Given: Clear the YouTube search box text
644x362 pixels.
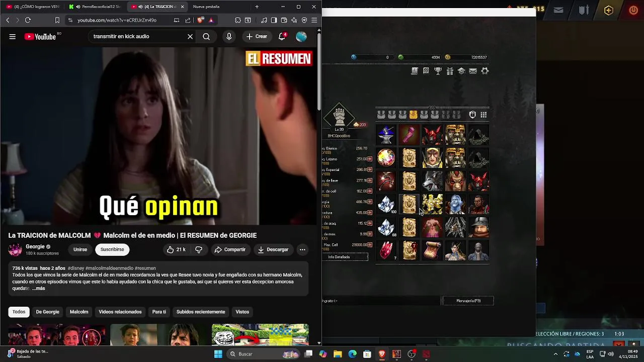Looking at the screenshot, I should click(x=190, y=36).
